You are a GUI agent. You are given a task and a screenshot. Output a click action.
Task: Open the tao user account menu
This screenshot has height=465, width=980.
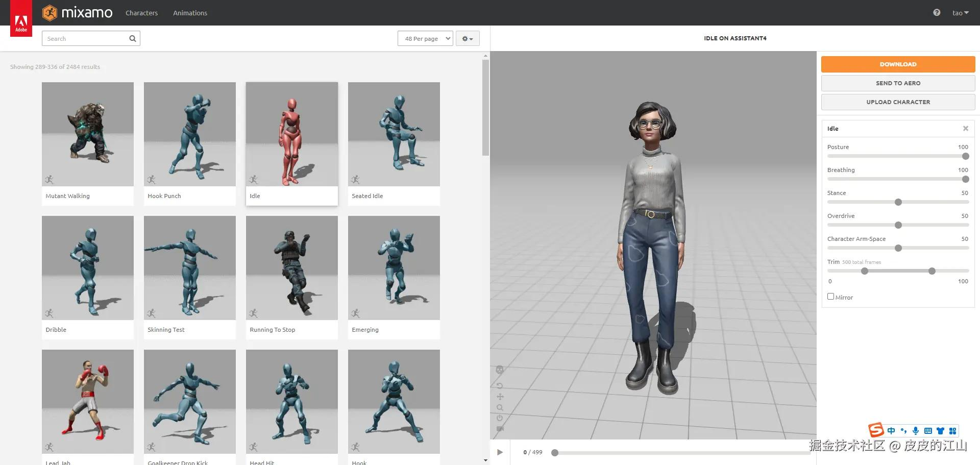coord(960,13)
